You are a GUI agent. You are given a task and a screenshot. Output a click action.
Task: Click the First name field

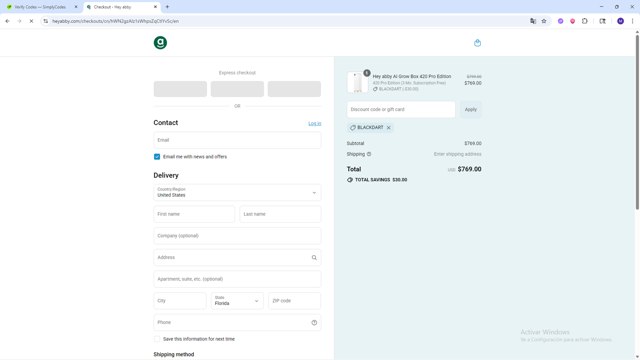(x=194, y=214)
